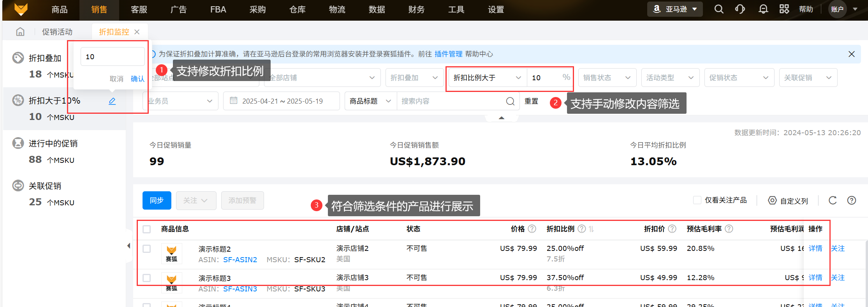Screen dimensions: 868x307
Task: Click the 帮助 help item in header
Action: [x=806, y=9]
